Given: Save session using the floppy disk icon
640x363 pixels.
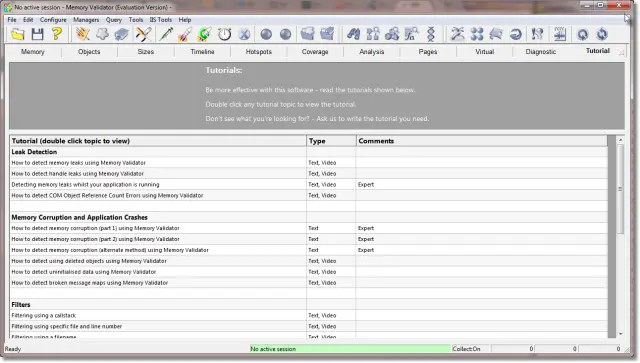Looking at the screenshot, I should coord(38,34).
